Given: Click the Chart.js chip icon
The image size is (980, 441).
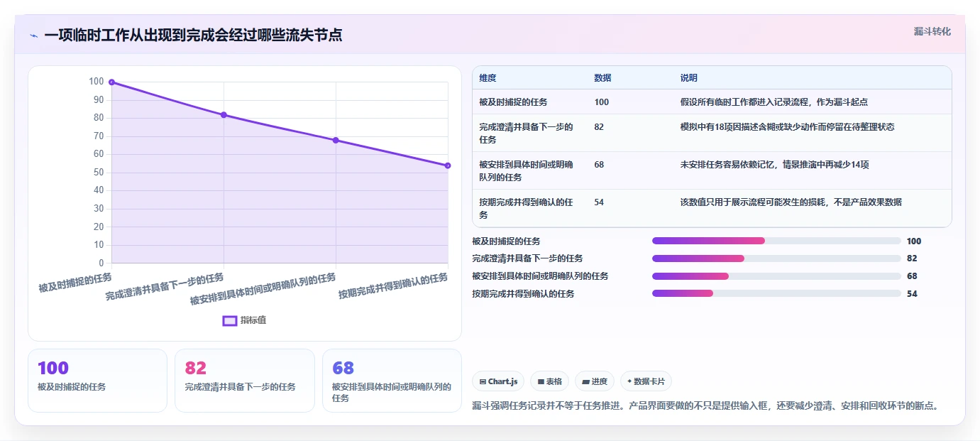Looking at the screenshot, I should [x=483, y=382].
